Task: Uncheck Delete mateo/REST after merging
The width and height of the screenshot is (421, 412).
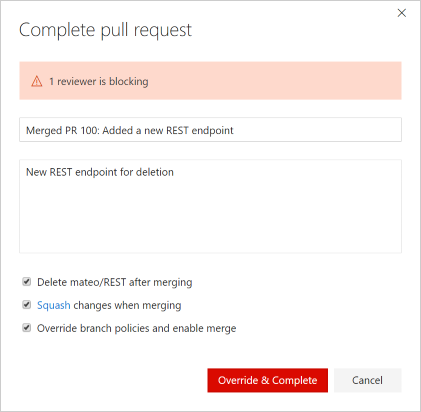Action: tap(27, 282)
